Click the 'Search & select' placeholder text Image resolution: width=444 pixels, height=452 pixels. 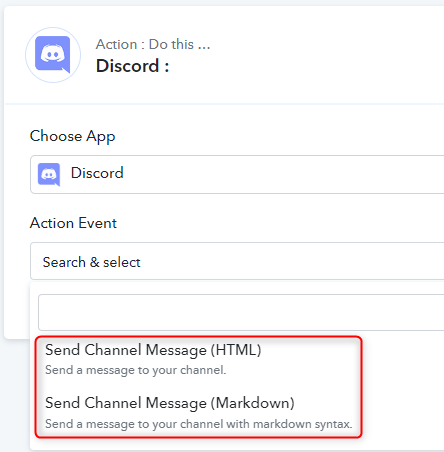tap(91, 262)
